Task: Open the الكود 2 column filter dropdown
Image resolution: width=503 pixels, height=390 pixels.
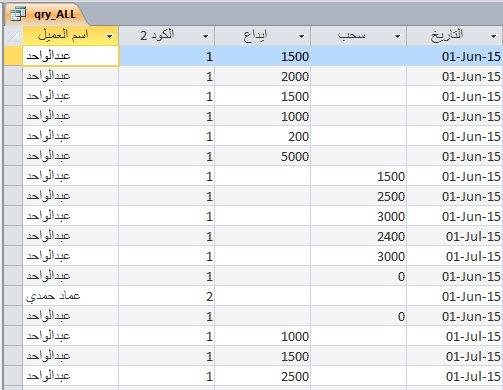Action: point(205,36)
